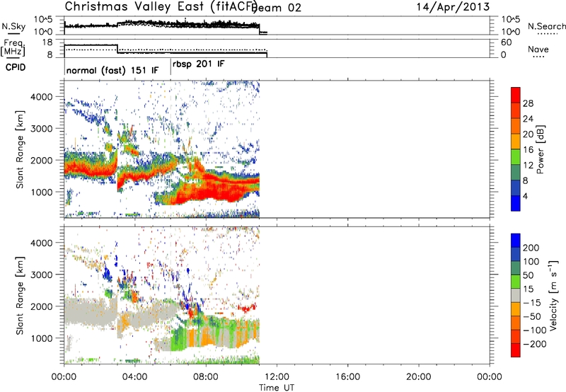Click the 4000 tick on the power panel

tap(41, 97)
